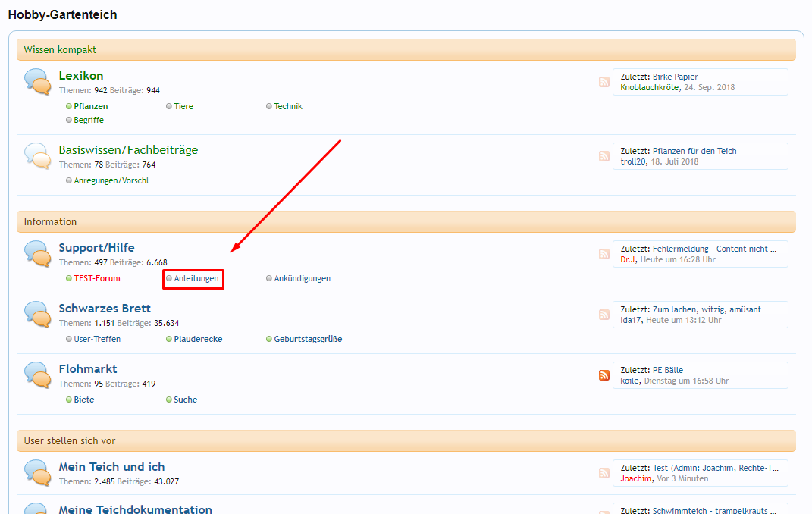Click the status dot beside Begriffe
Image resolution: width=812 pixels, height=514 pixels.
coord(69,120)
